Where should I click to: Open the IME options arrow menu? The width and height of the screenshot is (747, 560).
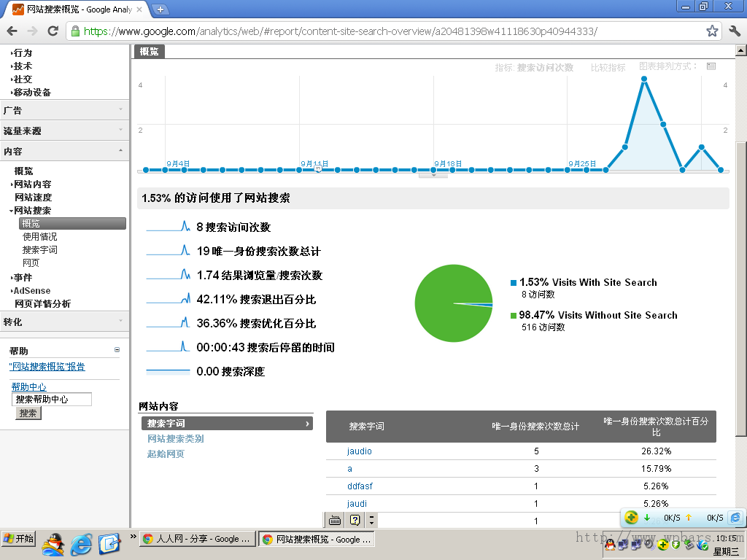click(371, 520)
